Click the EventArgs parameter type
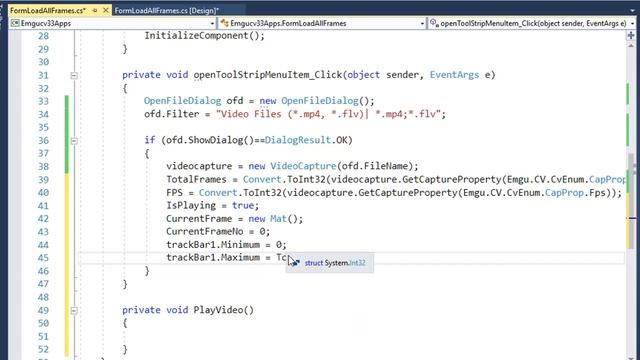Screen dimensions: 640x360 [454, 75]
